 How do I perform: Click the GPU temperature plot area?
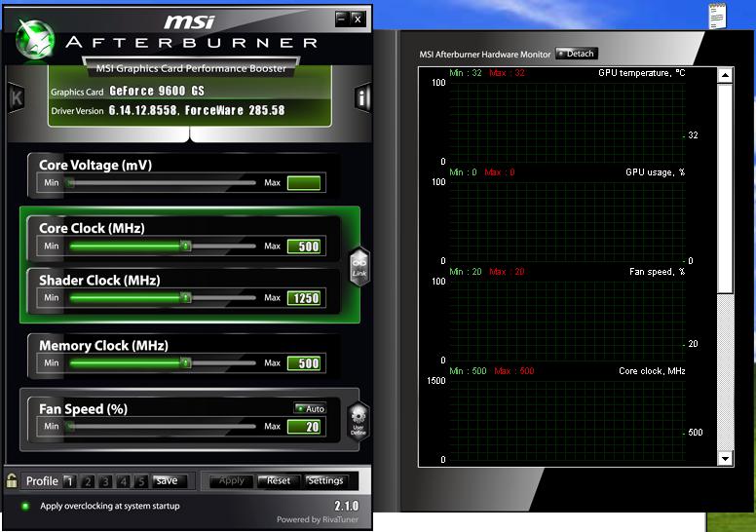point(567,122)
